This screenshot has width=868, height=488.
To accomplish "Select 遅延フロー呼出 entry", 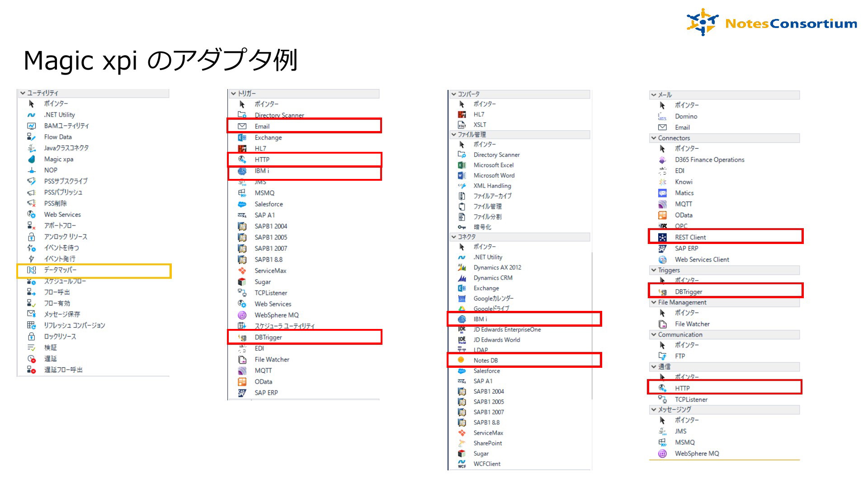I will [x=63, y=370].
